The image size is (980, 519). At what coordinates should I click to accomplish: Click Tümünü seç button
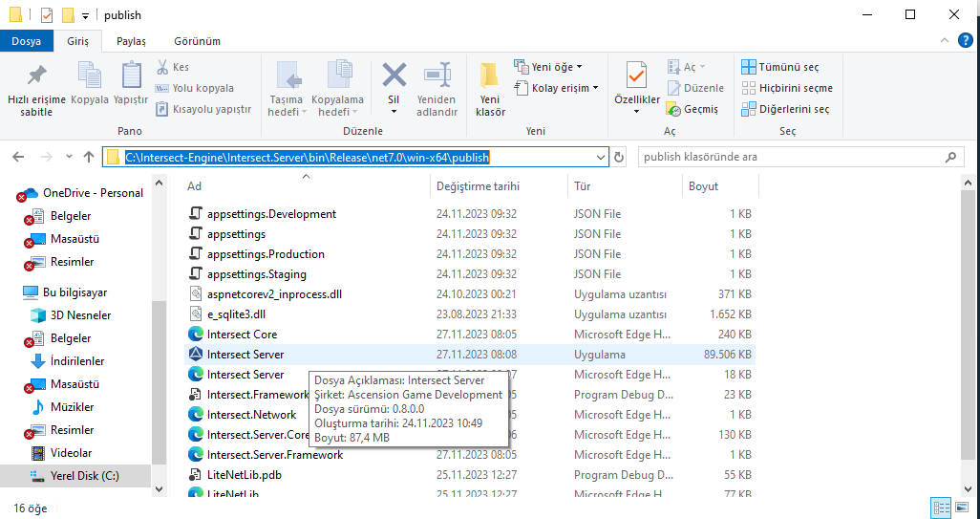(x=779, y=67)
